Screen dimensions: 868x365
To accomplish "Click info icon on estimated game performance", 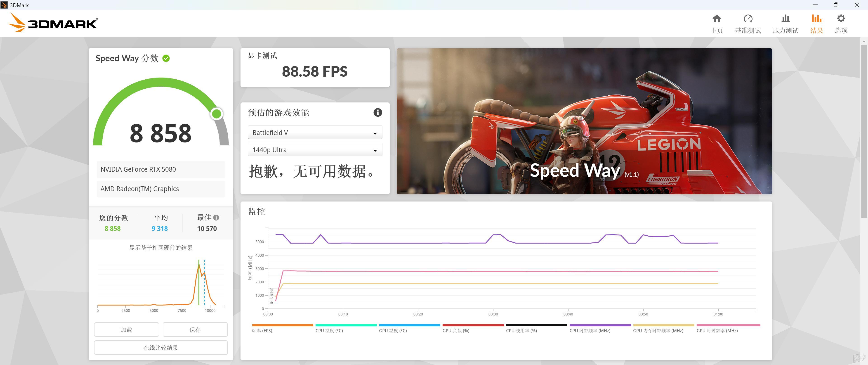I will click(x=378, y=113).
